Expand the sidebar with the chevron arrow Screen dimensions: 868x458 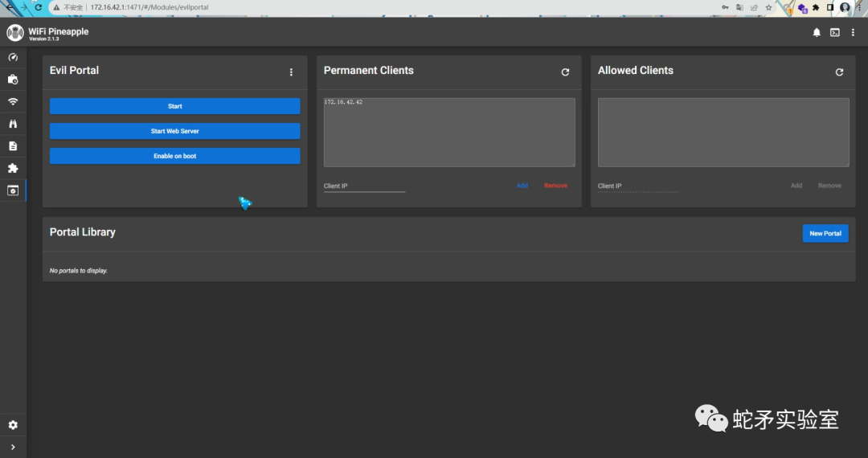13,447
